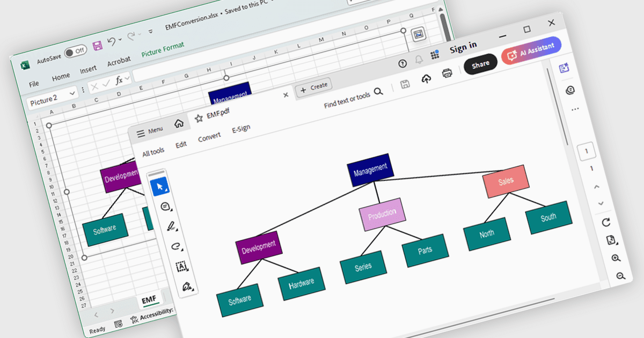Open the Edit tool in Acrobat
This screenshot has width=644, height=338.
click(x=181, y=145)
